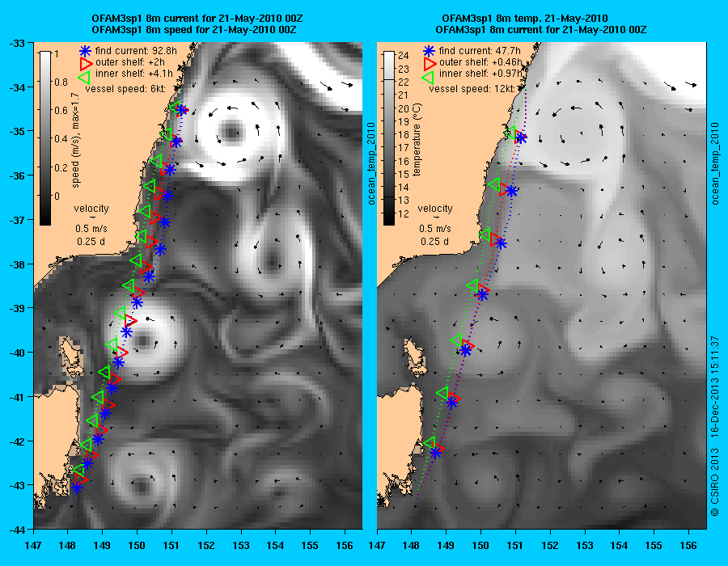Click the blue asterisk at latitude -43 in the speed map

click(x=78, y=488)
